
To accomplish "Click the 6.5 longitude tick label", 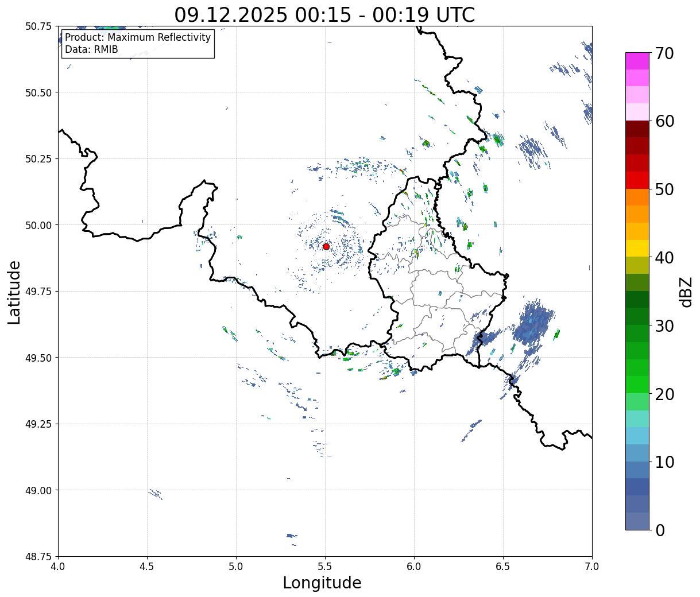I will 503,567.
